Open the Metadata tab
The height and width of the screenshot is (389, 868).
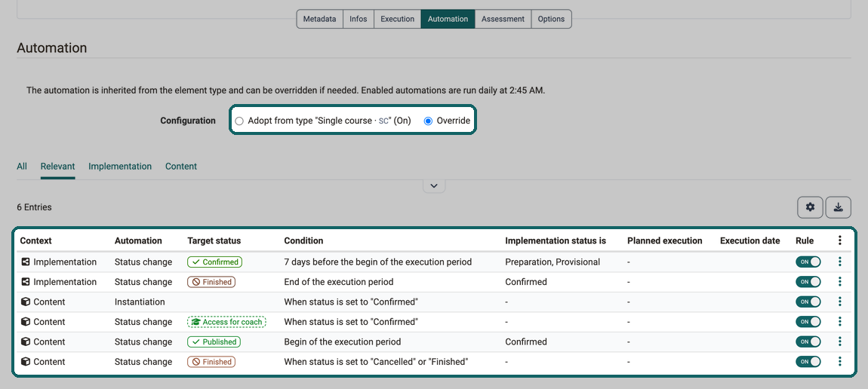320,19
